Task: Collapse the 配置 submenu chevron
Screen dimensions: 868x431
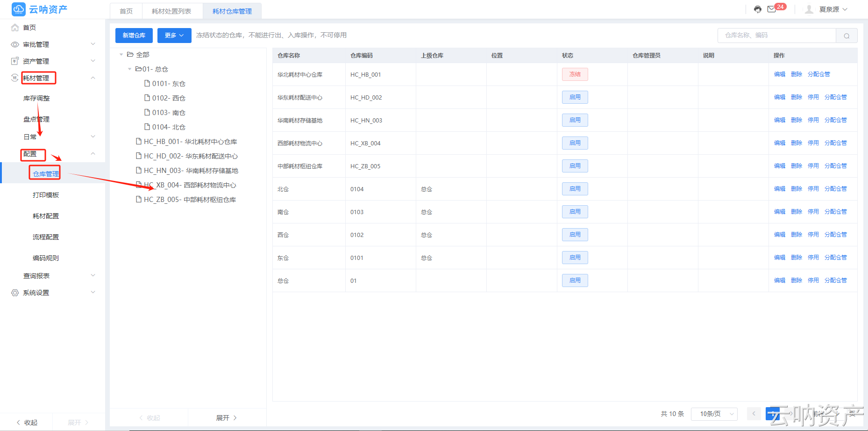Action: click(93, 154)
